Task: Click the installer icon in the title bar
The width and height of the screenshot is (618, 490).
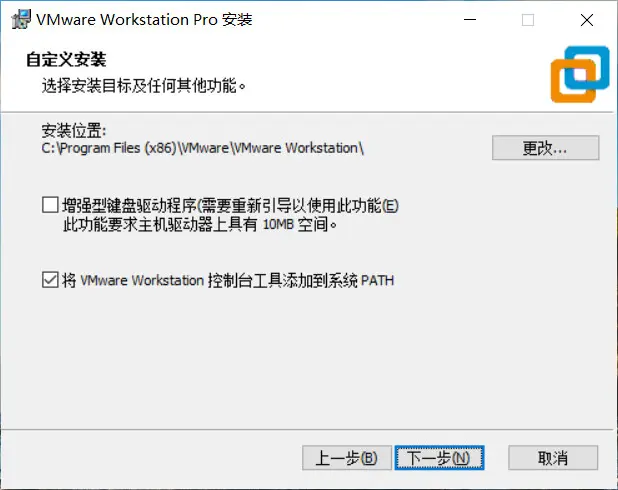Action: point(21,19)
